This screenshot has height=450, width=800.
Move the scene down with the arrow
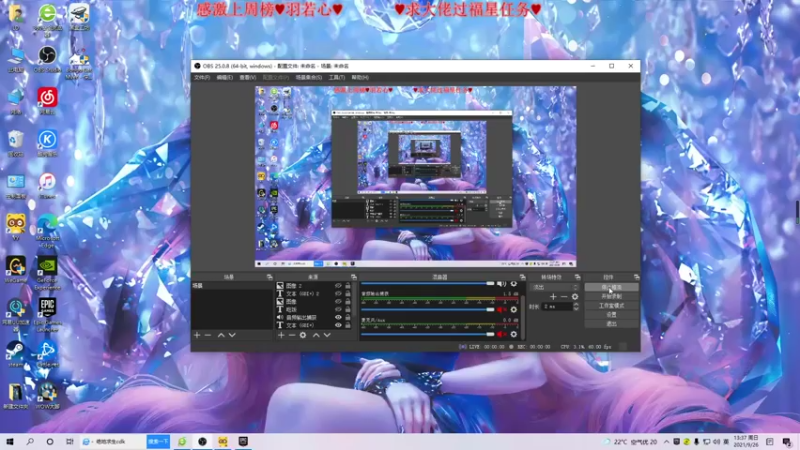tap(232, 335)
